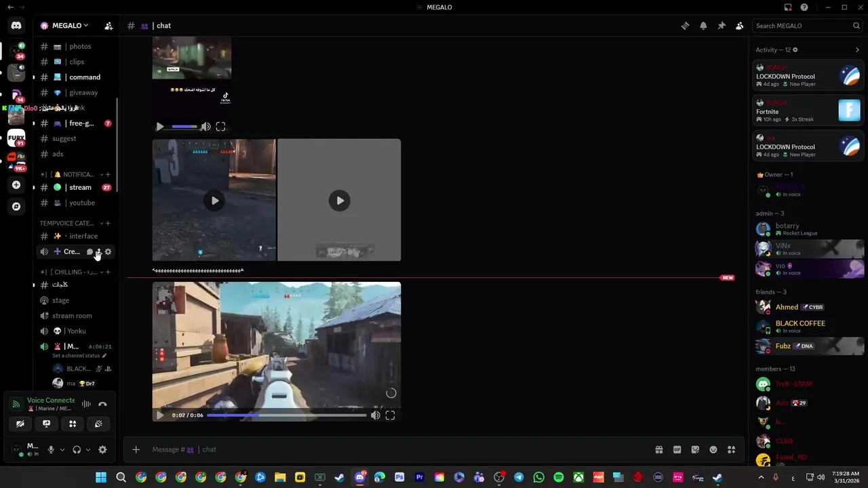Viewport: 868px width, 488px height.
Task: Collapse the NOTIFICA... category
Action: [x=71, y=174]
